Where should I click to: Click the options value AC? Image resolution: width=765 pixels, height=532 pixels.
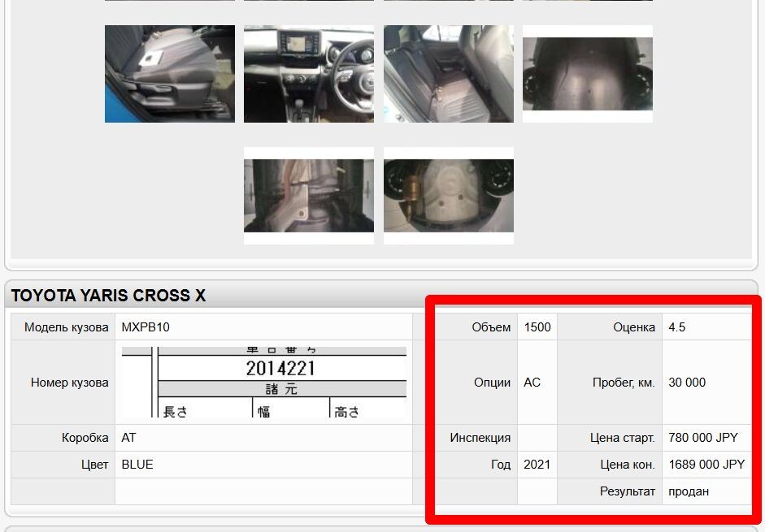coord(532,383)
